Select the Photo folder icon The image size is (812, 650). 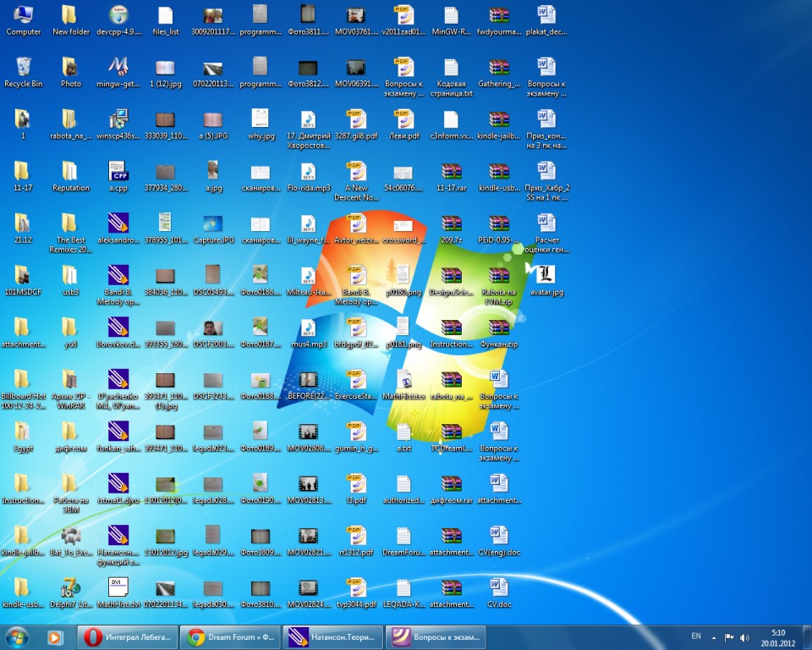click(71, 73)
